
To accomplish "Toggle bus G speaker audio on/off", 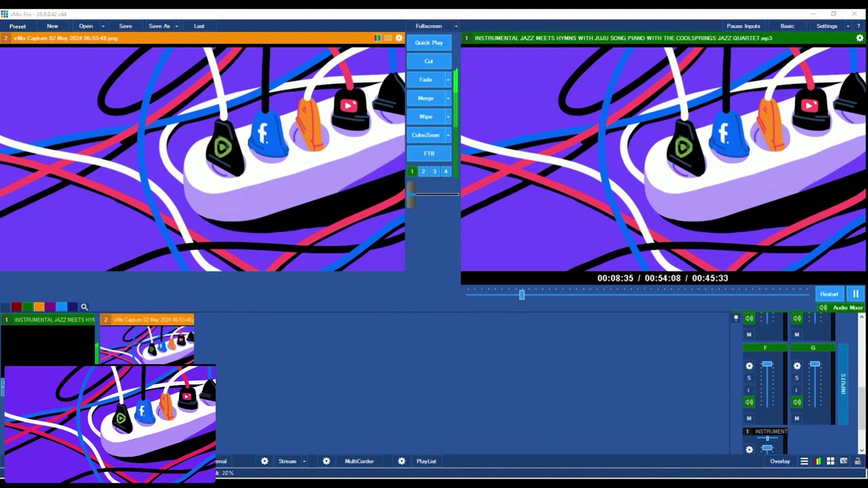I will tap(797, 402).
